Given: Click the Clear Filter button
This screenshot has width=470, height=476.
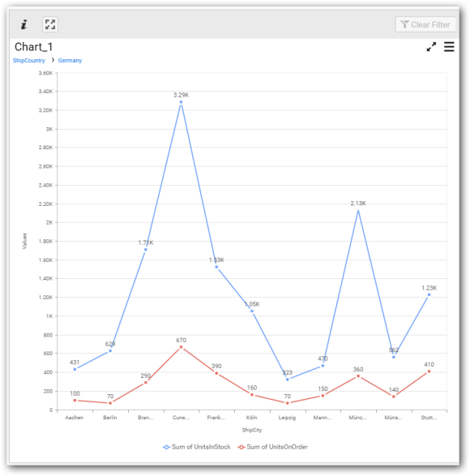Looking at the screenshot, I should [425, 24].
